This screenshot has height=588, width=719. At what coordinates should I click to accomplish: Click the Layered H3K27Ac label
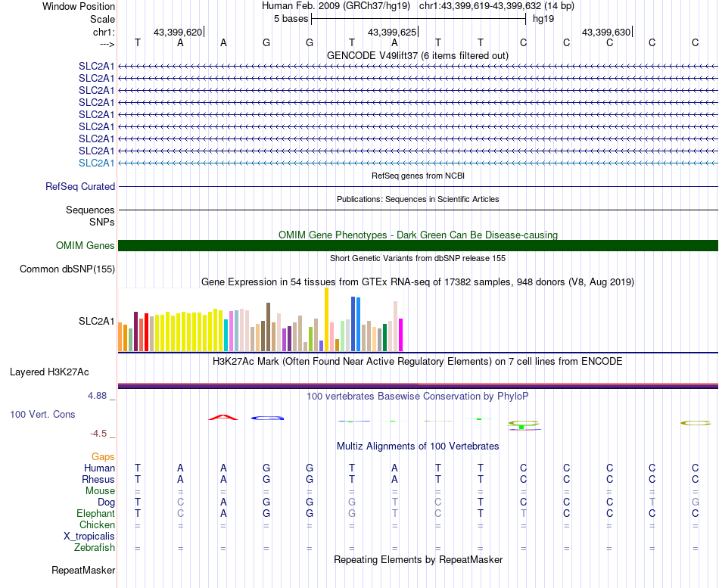(x=49, y=372)
